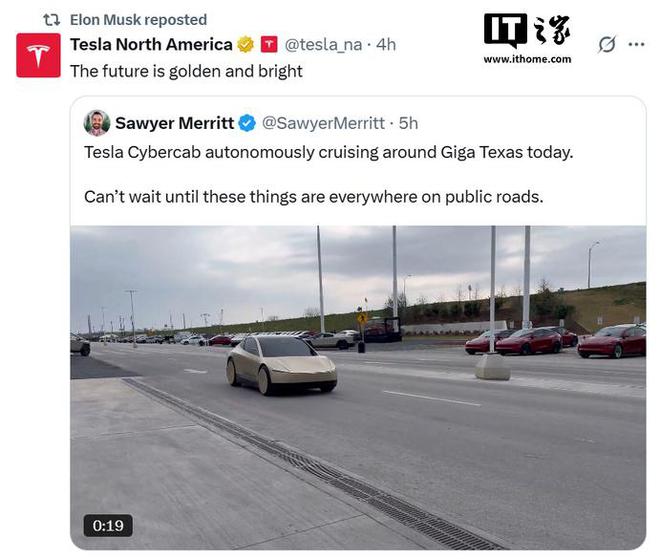
Task: Click the blue verified checkmark badge
Action: (247, 123)
